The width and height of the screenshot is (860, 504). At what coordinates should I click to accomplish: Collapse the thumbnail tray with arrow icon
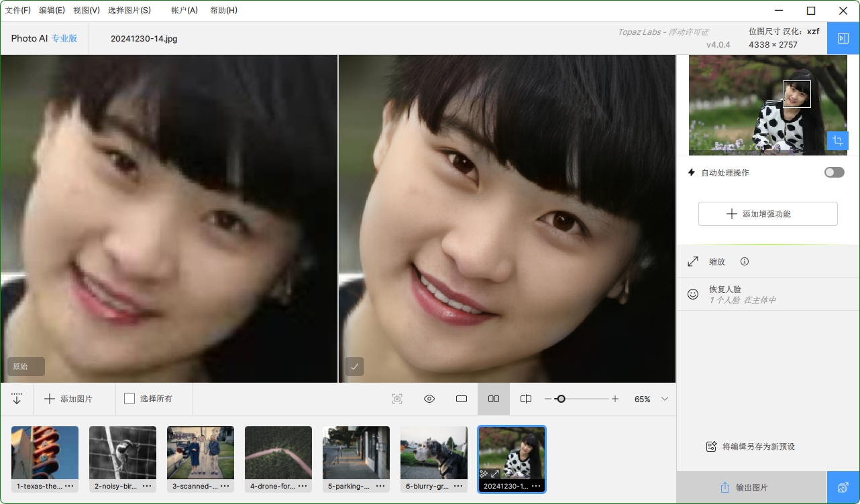[x=17, y=399]
